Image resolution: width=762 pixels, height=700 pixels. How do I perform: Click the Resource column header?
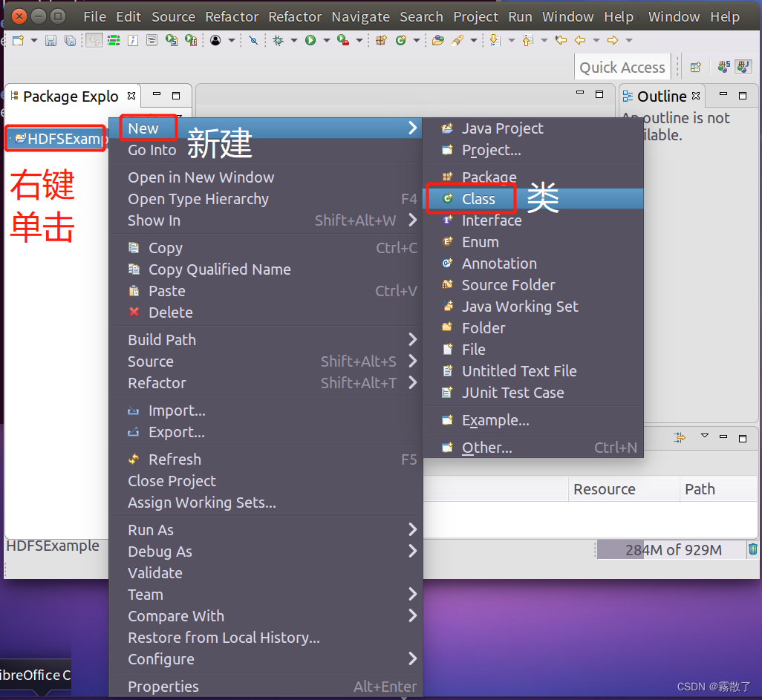pos(624,488)
